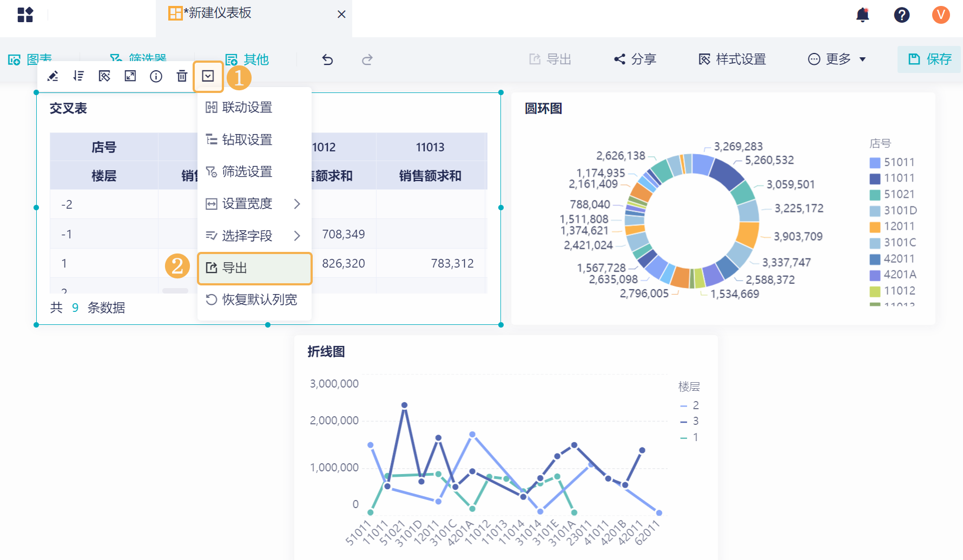Click the 2,000,000 y-axis label
The width and height of the screenshot is (963, 560).
point(334,421)
